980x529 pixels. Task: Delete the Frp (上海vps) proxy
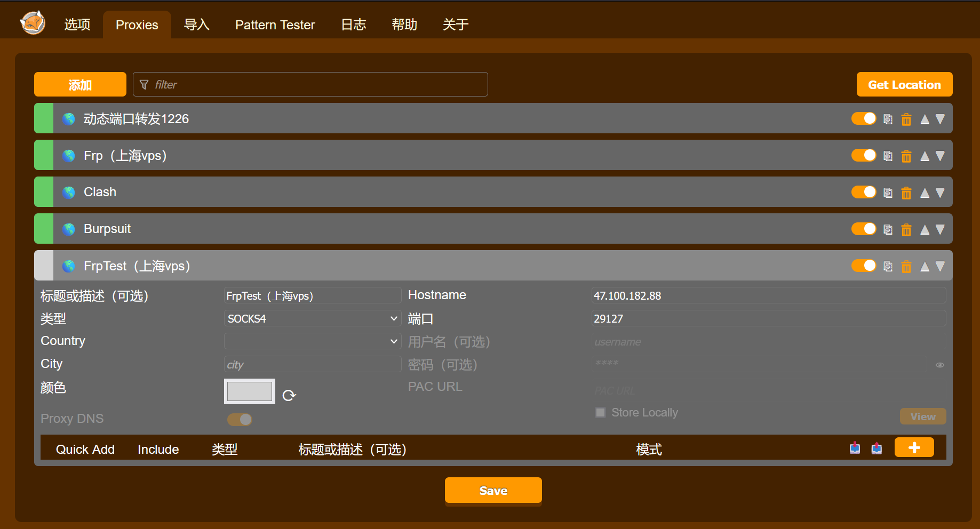(906, 156)
